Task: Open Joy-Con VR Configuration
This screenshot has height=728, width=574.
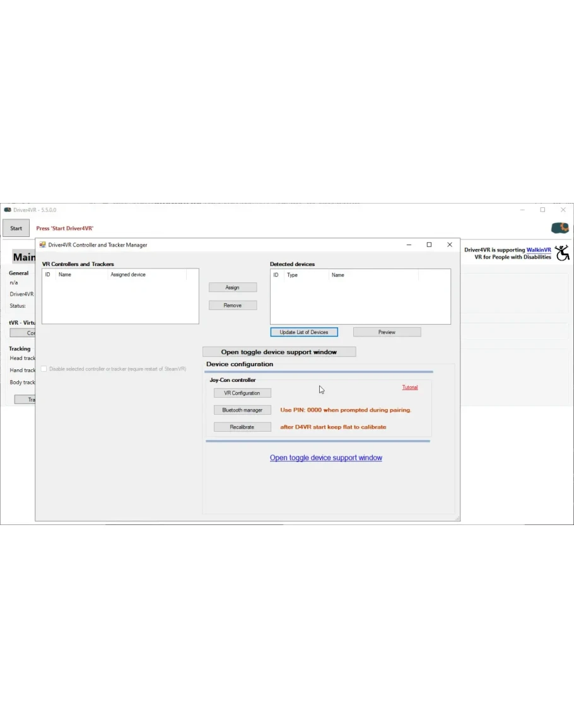Action: tap(242, 393)
